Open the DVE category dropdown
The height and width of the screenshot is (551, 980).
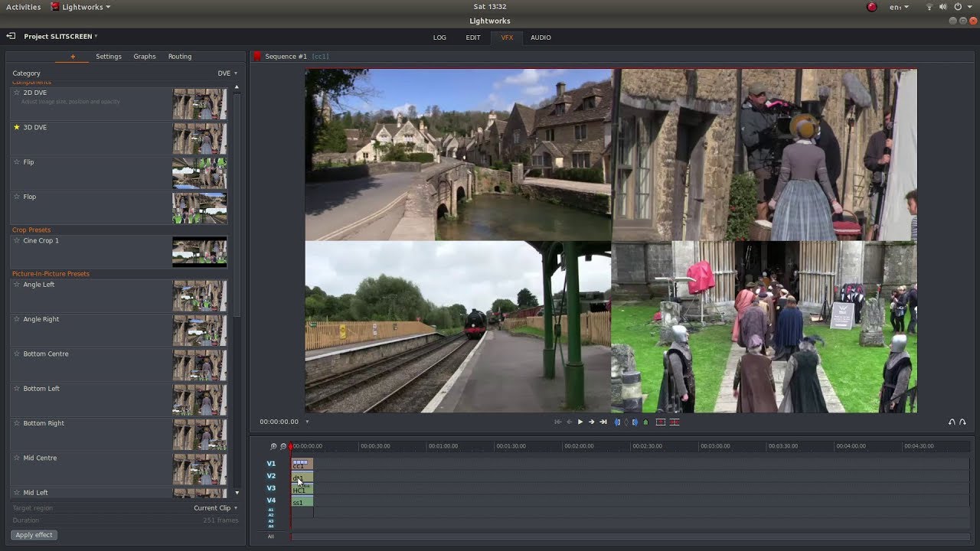227,73
